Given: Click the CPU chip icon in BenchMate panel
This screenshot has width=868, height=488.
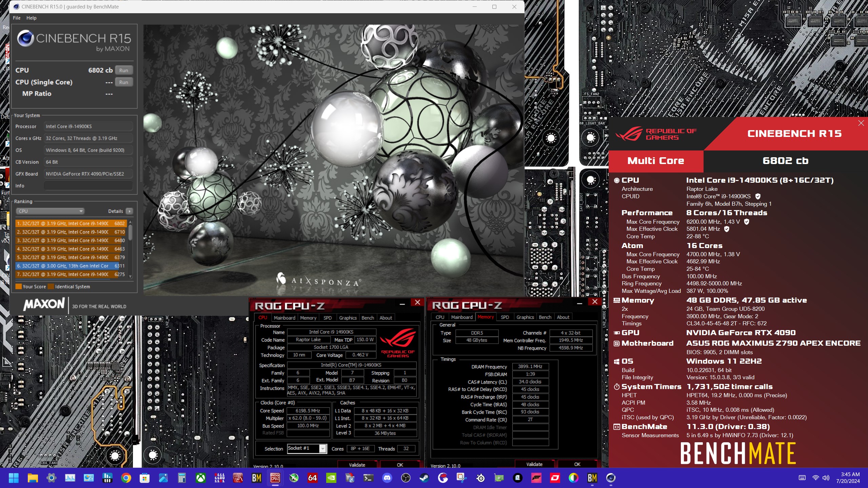Looking at the screenshot, I should [616, 181].
